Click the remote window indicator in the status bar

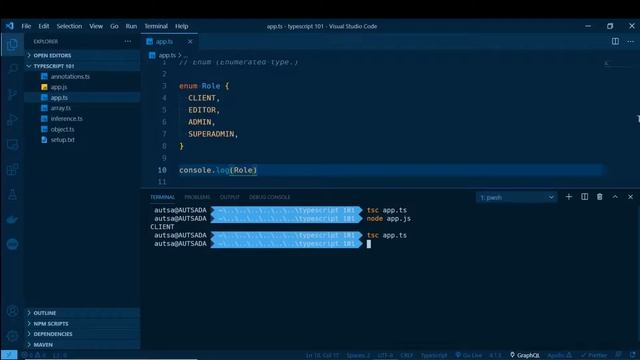click(x=9, y=355)
